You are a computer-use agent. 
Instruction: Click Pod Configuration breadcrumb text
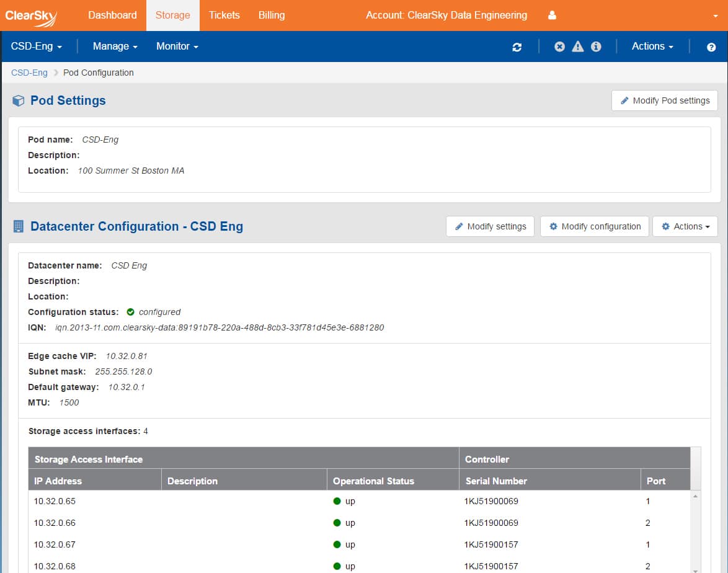(x=99, y=73)
